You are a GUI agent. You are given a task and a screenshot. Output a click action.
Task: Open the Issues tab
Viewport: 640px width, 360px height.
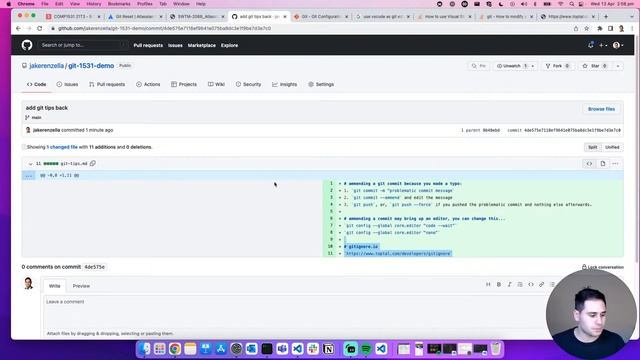(x=67, y=84)
